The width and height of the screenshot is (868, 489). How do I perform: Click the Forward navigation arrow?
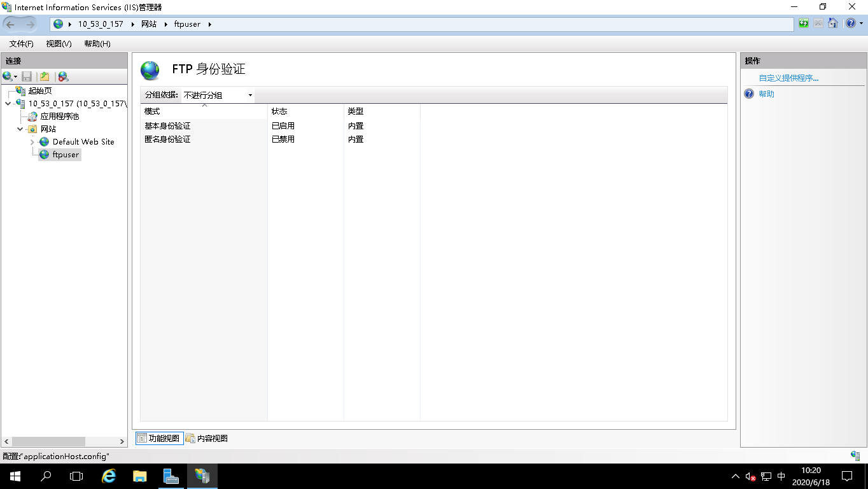pos(30,24)
